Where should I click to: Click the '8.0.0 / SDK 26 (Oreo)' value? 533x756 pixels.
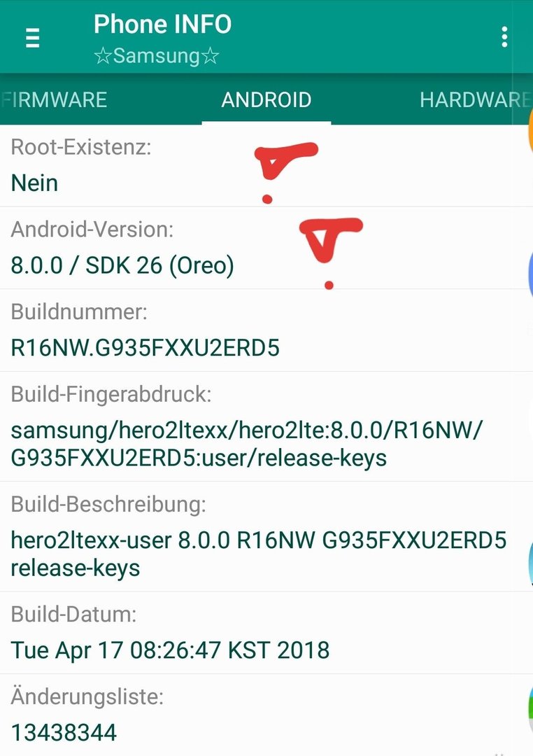click(122, 265)
